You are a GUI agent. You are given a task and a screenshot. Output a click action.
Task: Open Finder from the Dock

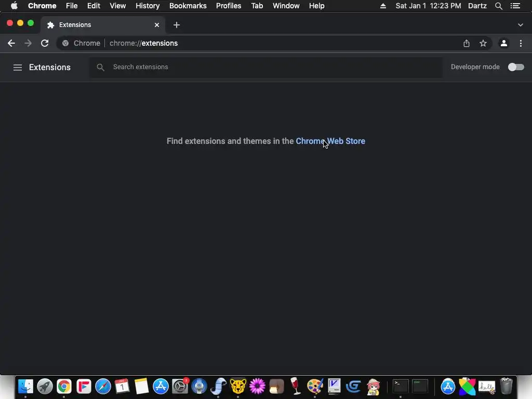click(25, 387)
